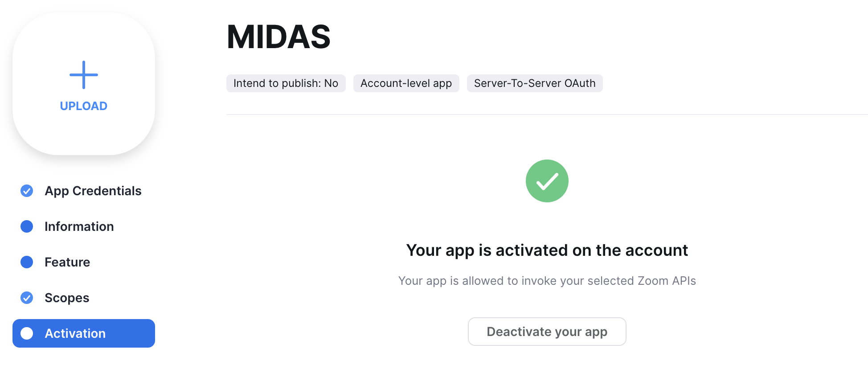
Task: Select the Activation menu item
Action: [84, 333]
